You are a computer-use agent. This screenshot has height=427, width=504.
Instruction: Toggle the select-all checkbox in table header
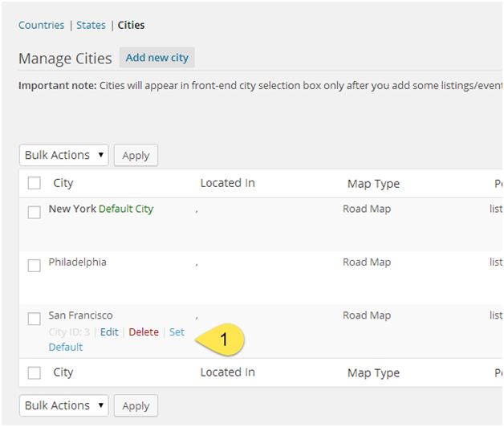pyautogui.click(x=34, y=183)
